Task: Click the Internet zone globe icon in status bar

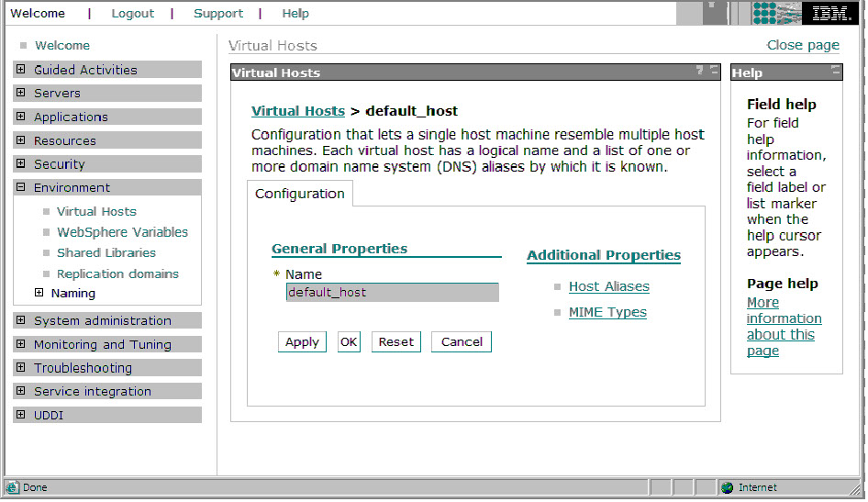Action: (727, 487)
